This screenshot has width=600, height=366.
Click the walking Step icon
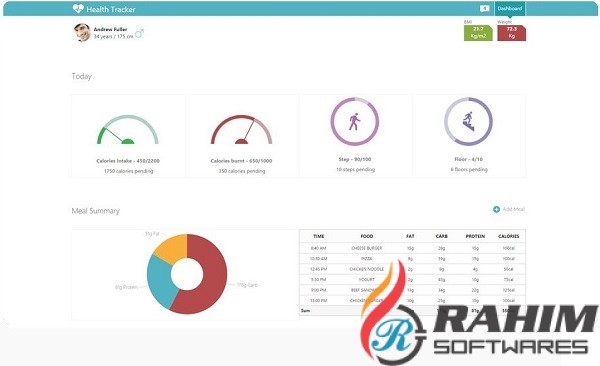tap(354, 122)
